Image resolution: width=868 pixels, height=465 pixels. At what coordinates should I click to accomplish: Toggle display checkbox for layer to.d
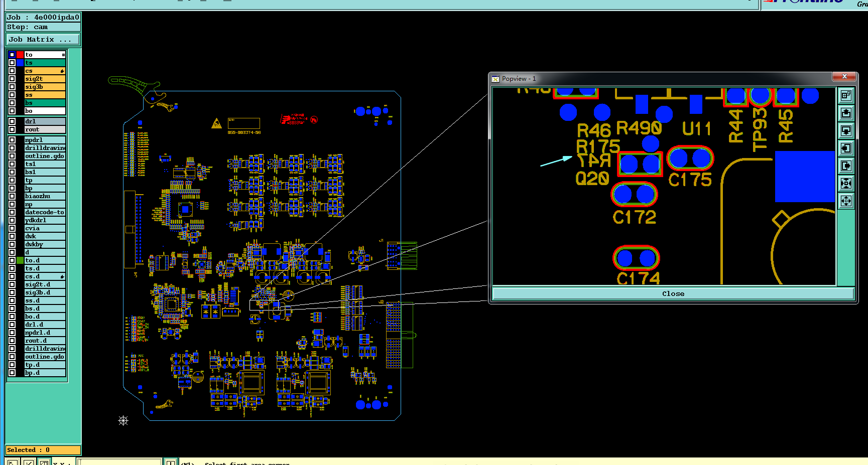tap(12, 260)
